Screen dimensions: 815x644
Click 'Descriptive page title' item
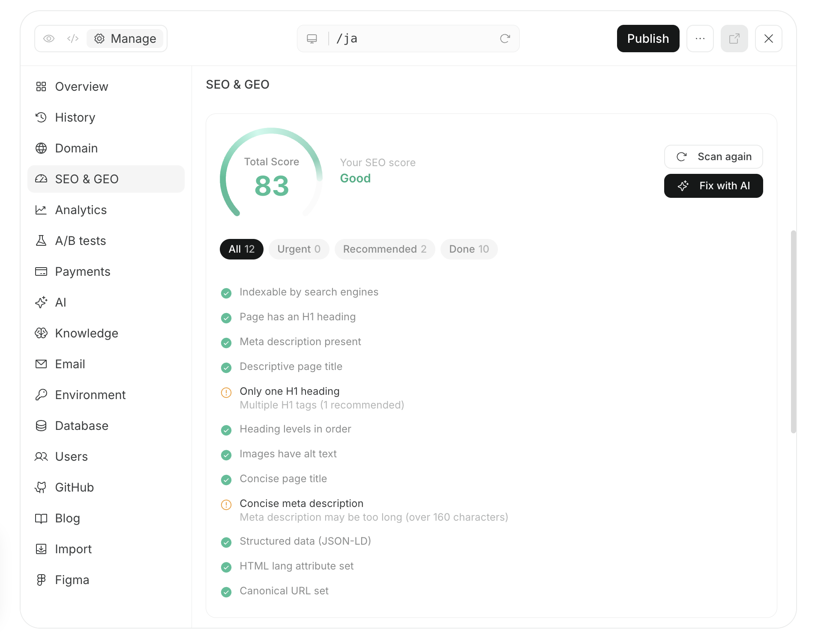coord(291,367)
